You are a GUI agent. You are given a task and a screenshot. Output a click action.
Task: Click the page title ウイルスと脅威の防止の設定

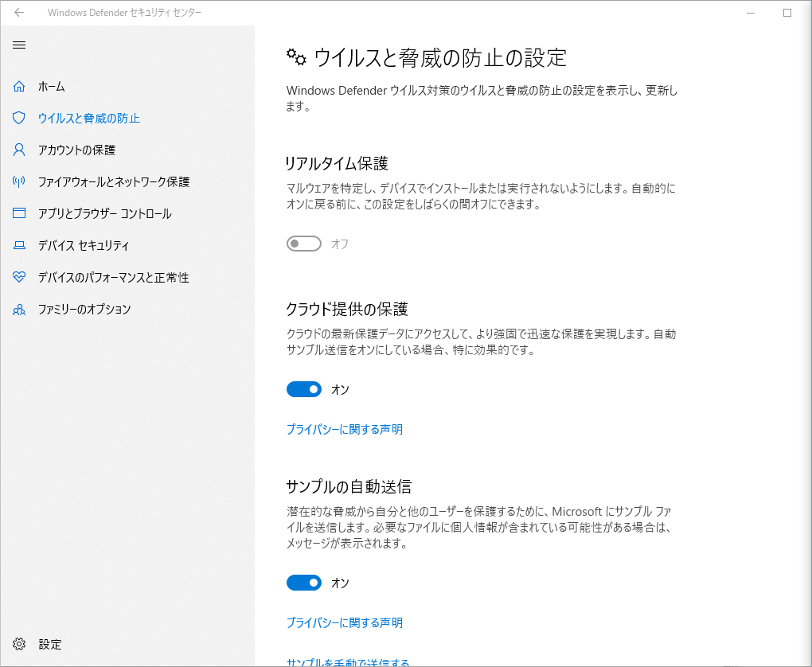[x=441, y=57]
